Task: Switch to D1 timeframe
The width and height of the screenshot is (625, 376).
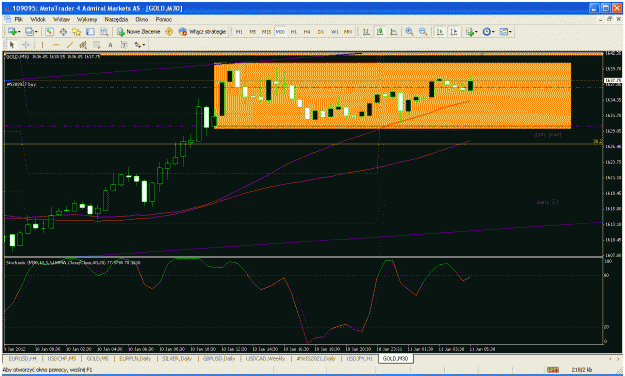Action: click(x=321, y=31)
